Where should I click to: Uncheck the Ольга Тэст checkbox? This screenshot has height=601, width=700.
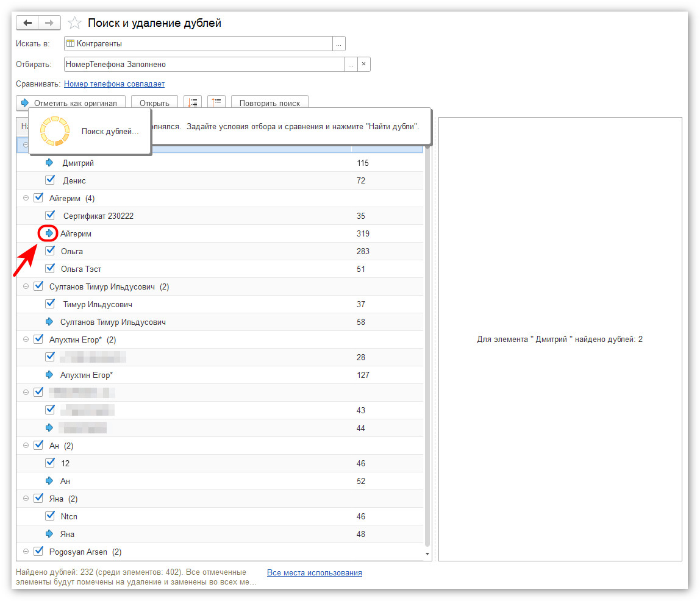point(50,269)
